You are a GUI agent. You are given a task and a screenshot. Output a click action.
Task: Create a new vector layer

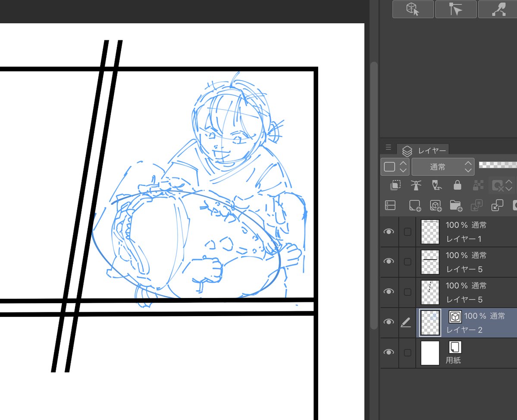tap(436, 205)
